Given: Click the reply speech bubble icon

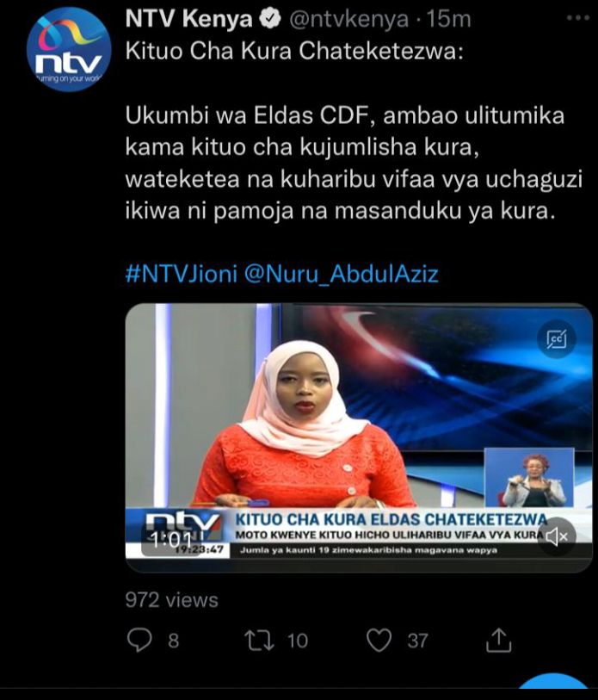Looking at the screenshot, I should pos(139,641).
